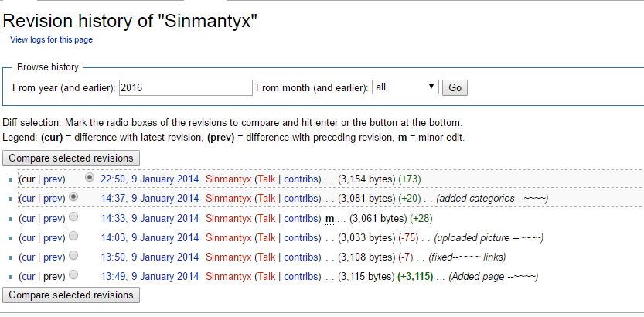
Task: Click the '(+3,115)' byte change text
Action: click(416, 276)
